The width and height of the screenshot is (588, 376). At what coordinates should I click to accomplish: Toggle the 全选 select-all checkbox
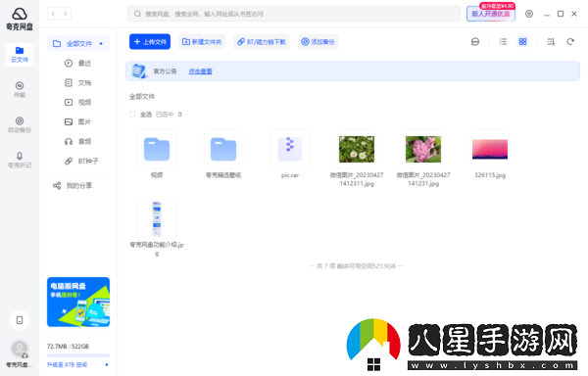(132, 115)
